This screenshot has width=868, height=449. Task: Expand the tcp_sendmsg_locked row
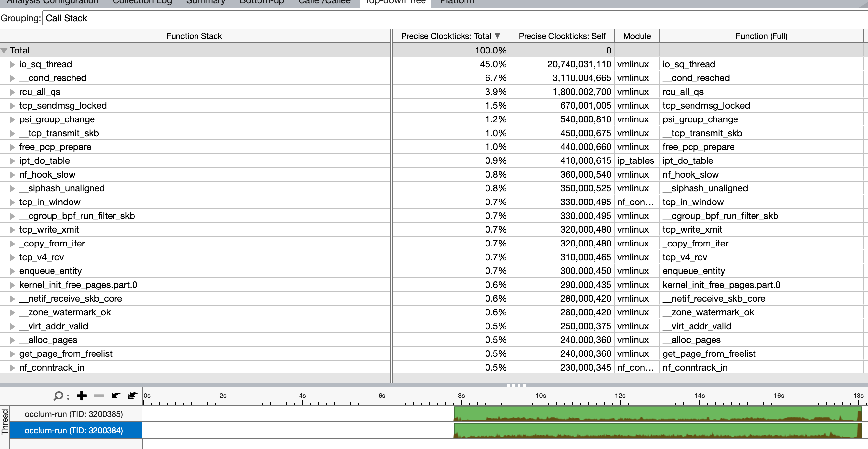tap(12, 106)
